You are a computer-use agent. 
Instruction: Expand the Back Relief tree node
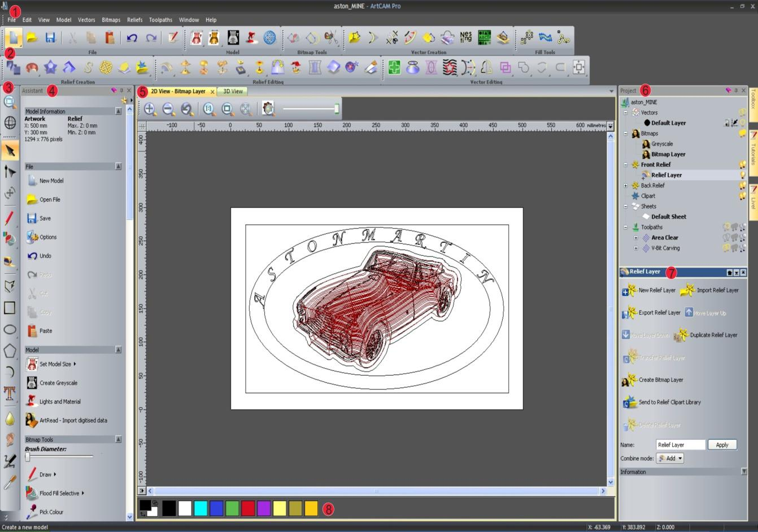[x=625, y=185]
